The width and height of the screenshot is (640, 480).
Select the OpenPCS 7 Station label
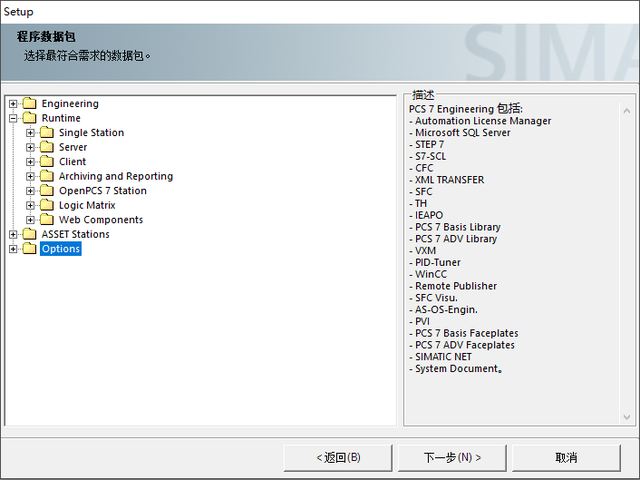point(102,191)
